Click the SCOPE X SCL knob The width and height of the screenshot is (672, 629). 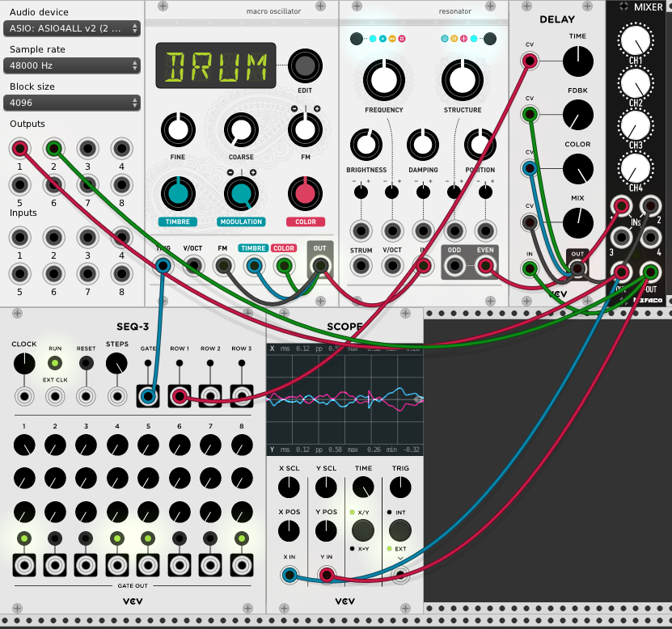click(x=289, y=488)
